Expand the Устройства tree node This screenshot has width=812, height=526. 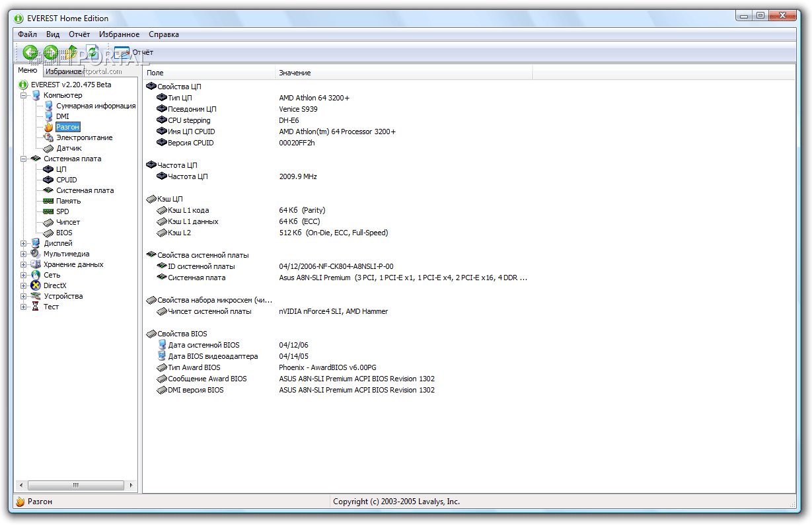click(x=24, y=296)
